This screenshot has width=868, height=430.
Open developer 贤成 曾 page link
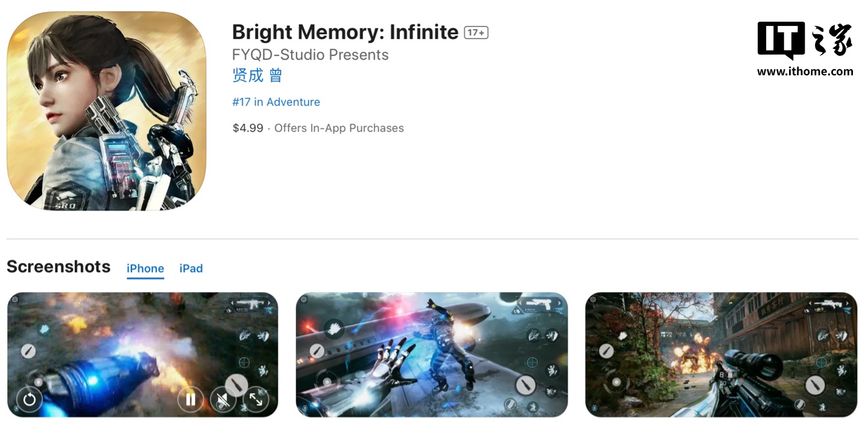pyautogui.click(x=257, y=76)
